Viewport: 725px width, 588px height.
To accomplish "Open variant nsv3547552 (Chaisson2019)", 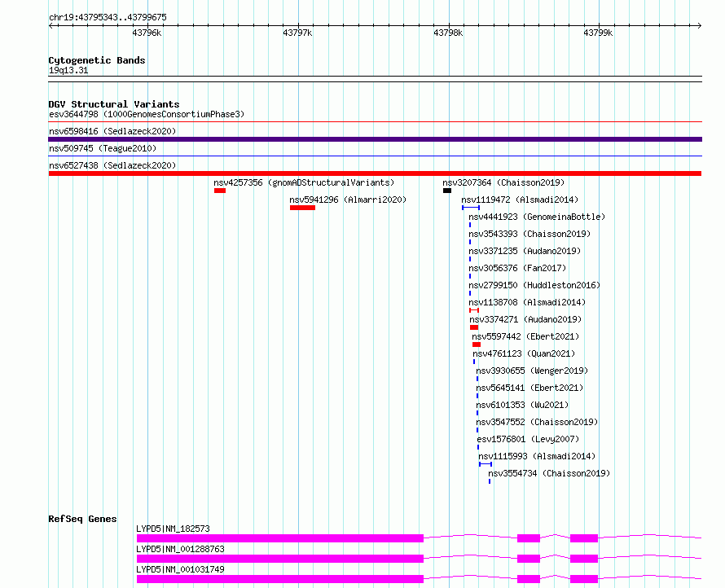I will coord(537,422).
